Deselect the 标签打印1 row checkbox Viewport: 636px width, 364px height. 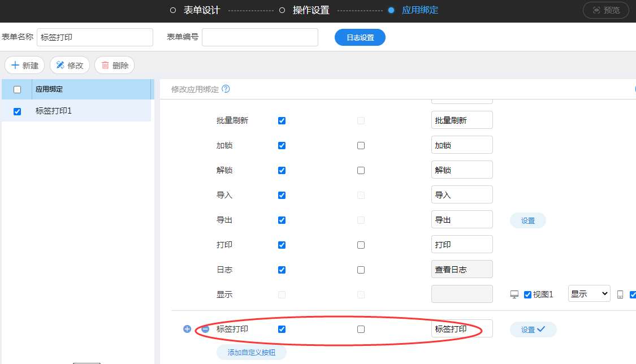point(17,111)
